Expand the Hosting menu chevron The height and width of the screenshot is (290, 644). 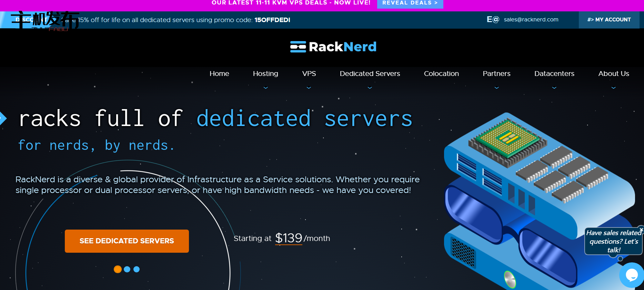pyautogui.click(x=265, y=88)
